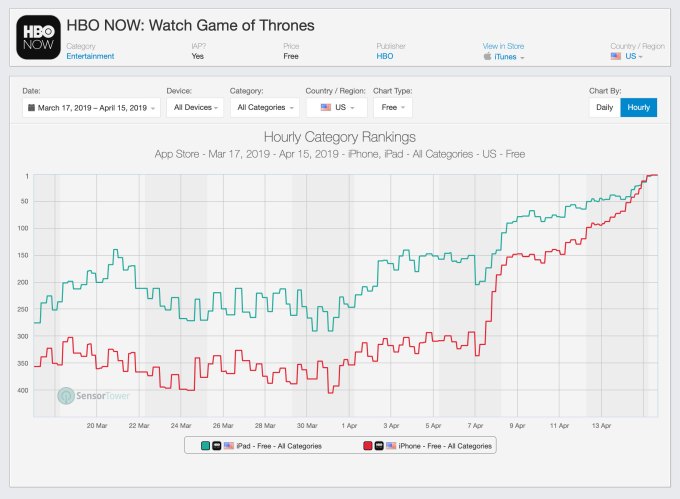Open the date range picker field
This screenshot has width=680, height=499.
[x=91, y=107]
